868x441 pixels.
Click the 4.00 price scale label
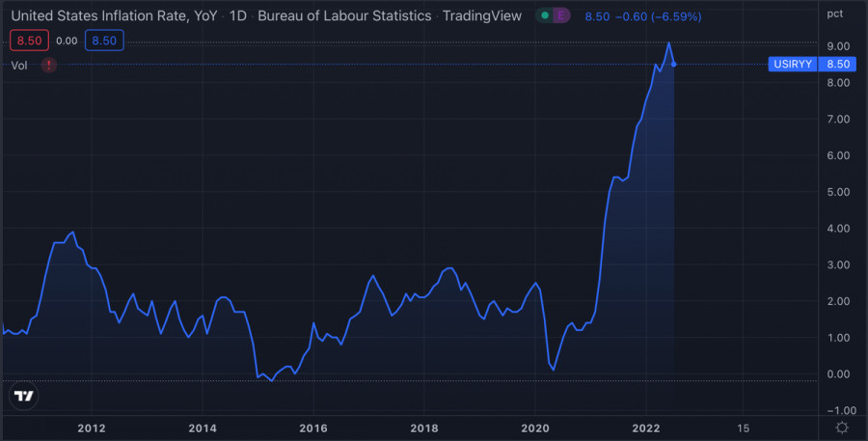(838, 229)
